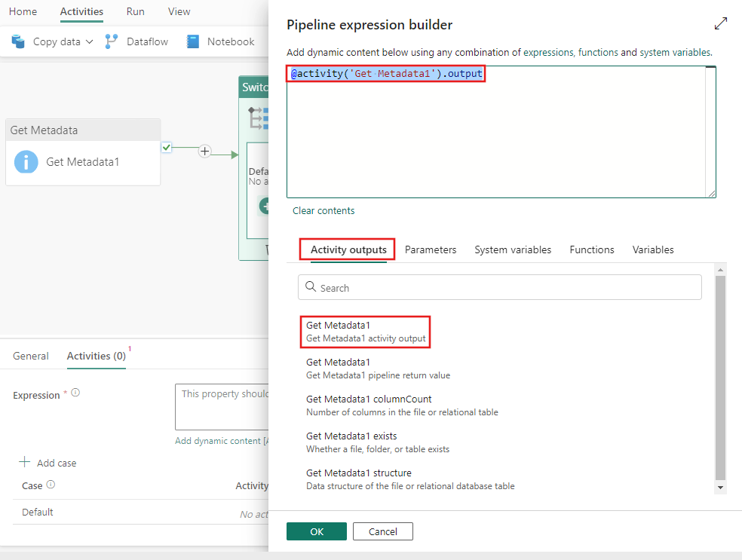Click the Case info icon

pos(49,485)
